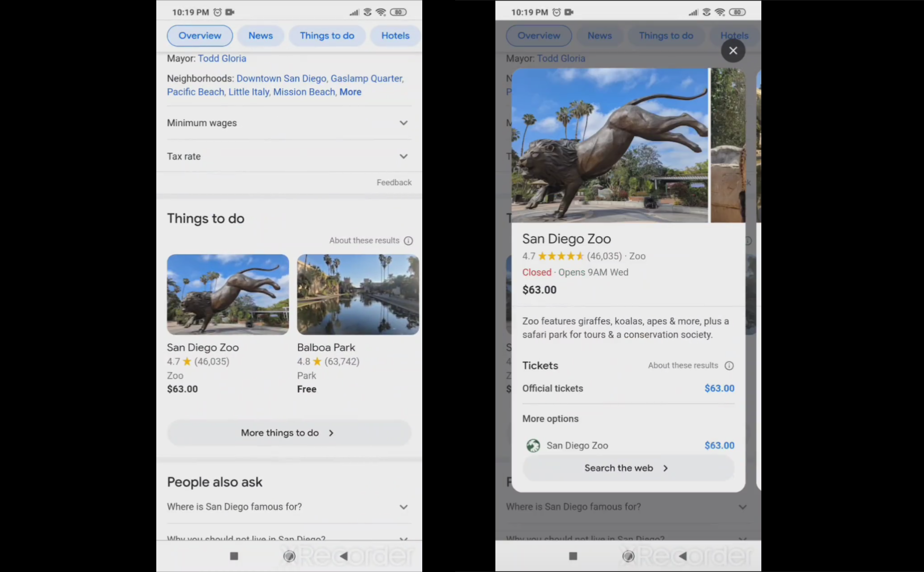This screenshot has width=924, height=572.
Task: Tap Android back button on left screen
Action: point(343,556)
